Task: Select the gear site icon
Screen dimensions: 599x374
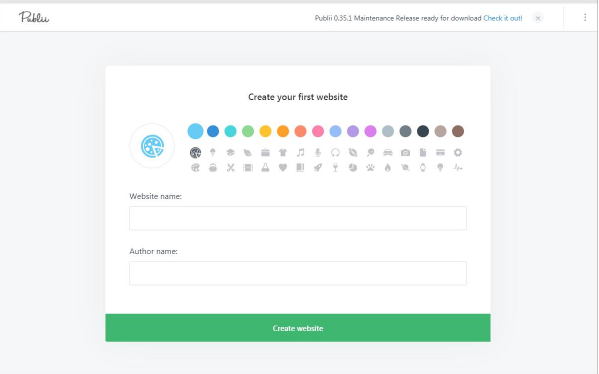Action: (x=458, y=153)
